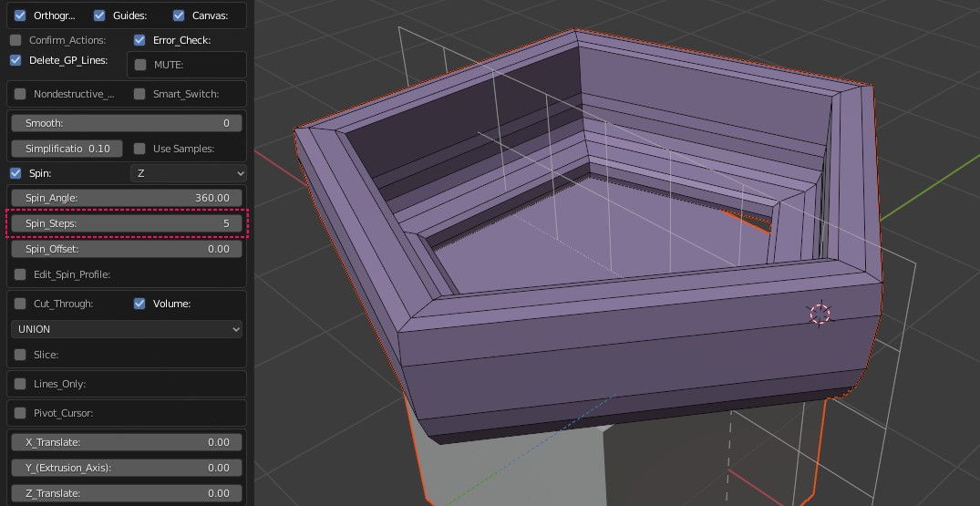
Task: Uncheck the Canvas option
Action: point(179,15)
